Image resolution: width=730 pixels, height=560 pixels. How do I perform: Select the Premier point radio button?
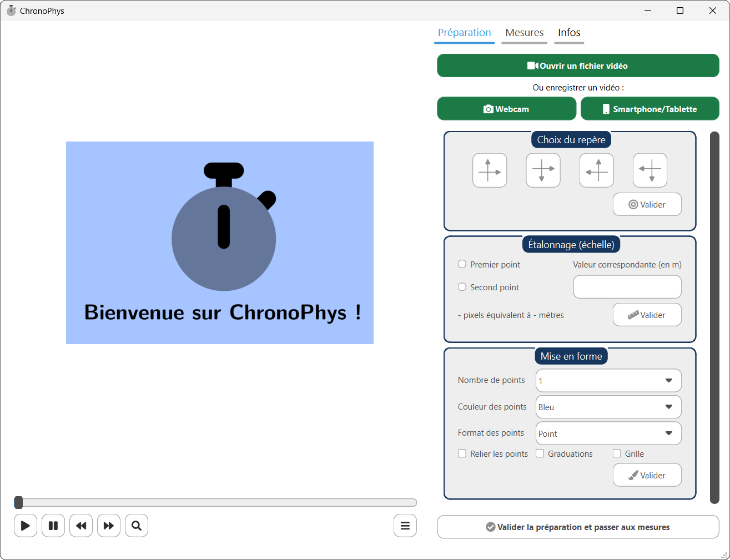pos(462,264)
